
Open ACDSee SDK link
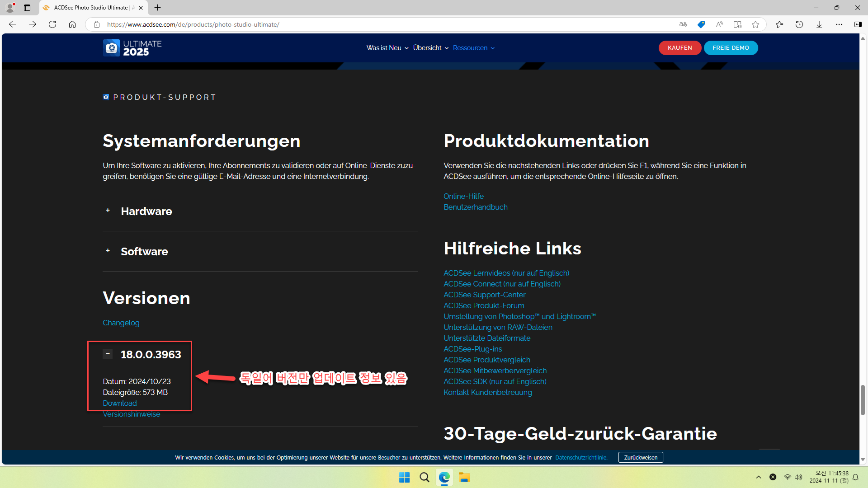pyautogui.click(x=495, y=381)
